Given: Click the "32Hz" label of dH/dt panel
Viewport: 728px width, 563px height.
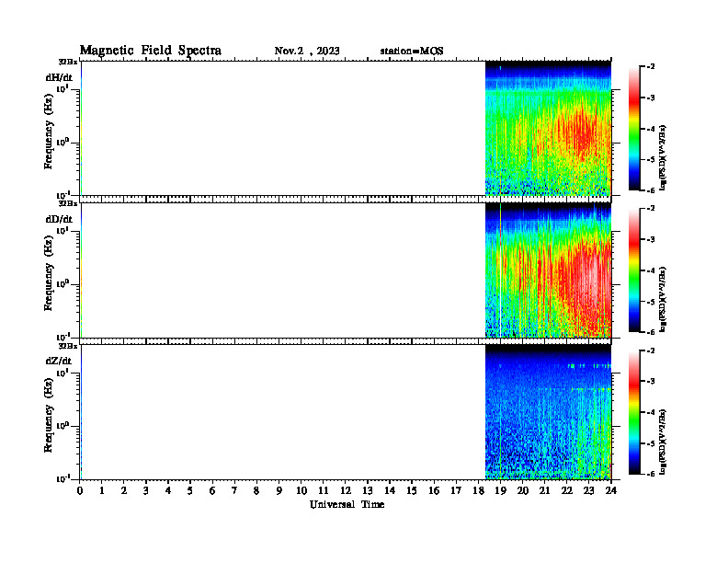Looking at the screenshot, I should [x=68, y=62].
